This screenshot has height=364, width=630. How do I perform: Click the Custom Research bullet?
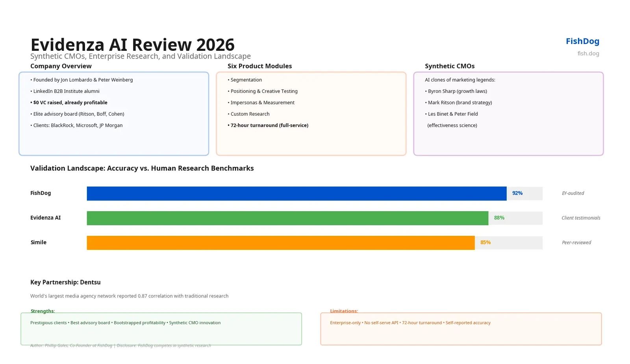pyautogui.click(x=249, y=114)
